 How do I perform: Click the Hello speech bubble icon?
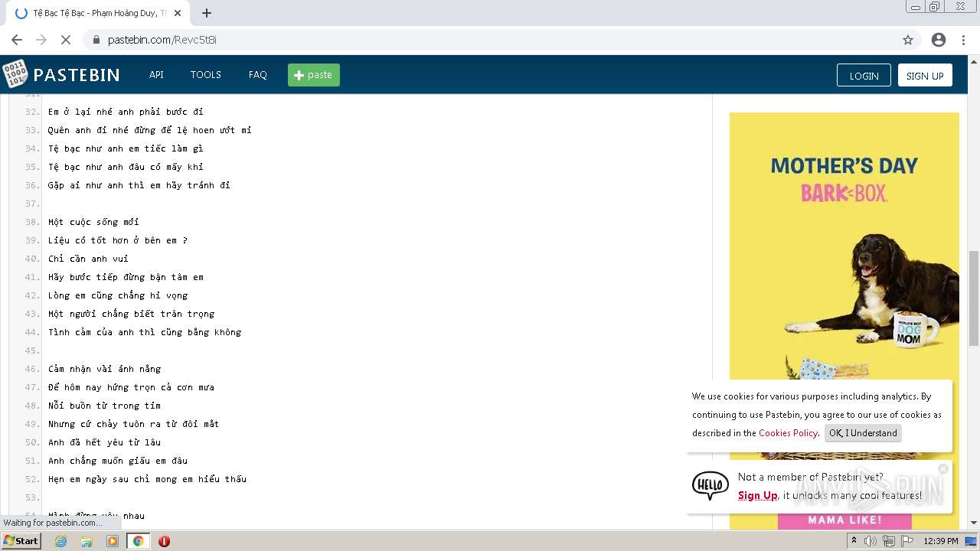tap(710, 485)
